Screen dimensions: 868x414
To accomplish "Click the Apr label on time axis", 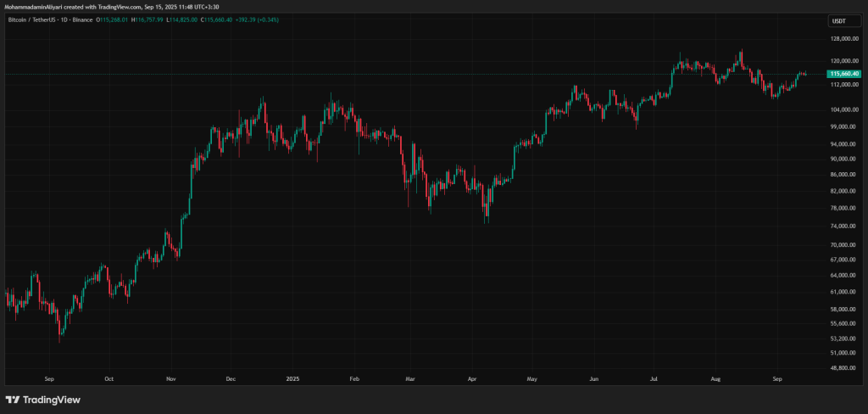I will point(471,379).
